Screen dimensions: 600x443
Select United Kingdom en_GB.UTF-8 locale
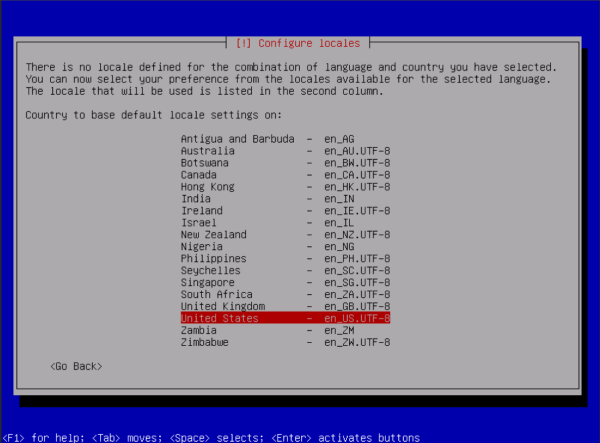(285, 306)
